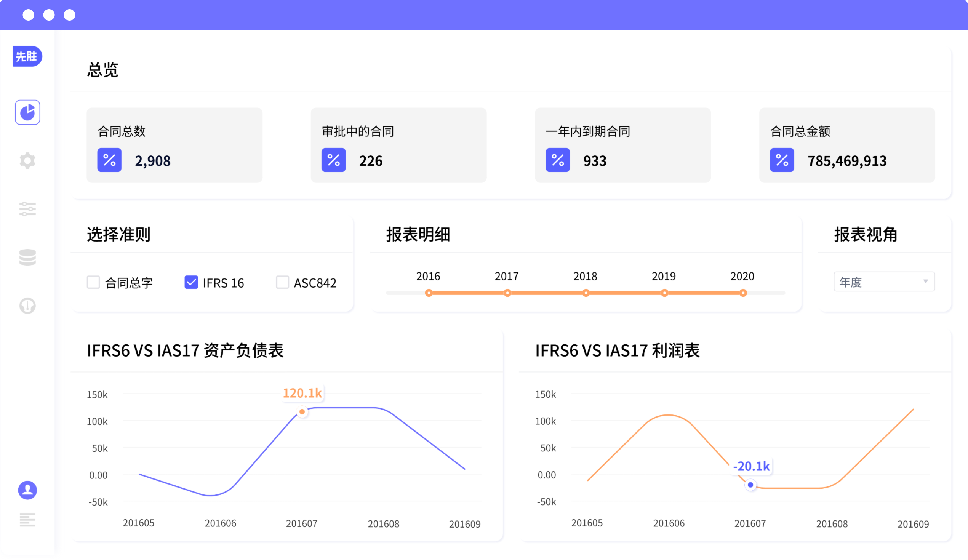Open the database stack sidebar icon
This screenshot has height=560, width=968.
(27, 258)
